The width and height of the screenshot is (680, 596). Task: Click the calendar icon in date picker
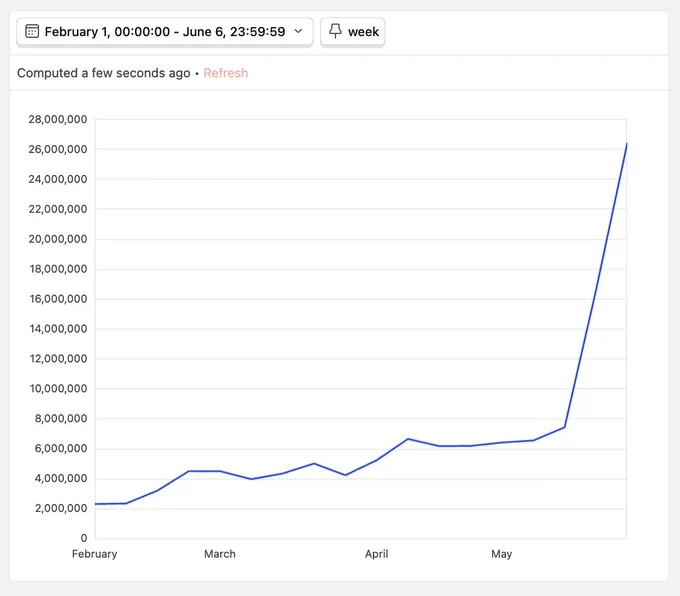[32, 31]
